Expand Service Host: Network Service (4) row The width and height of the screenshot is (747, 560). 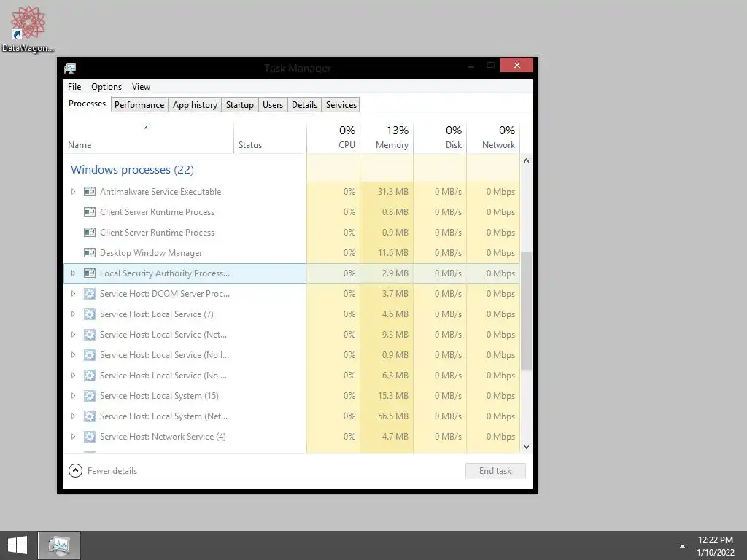pos(74,437)
